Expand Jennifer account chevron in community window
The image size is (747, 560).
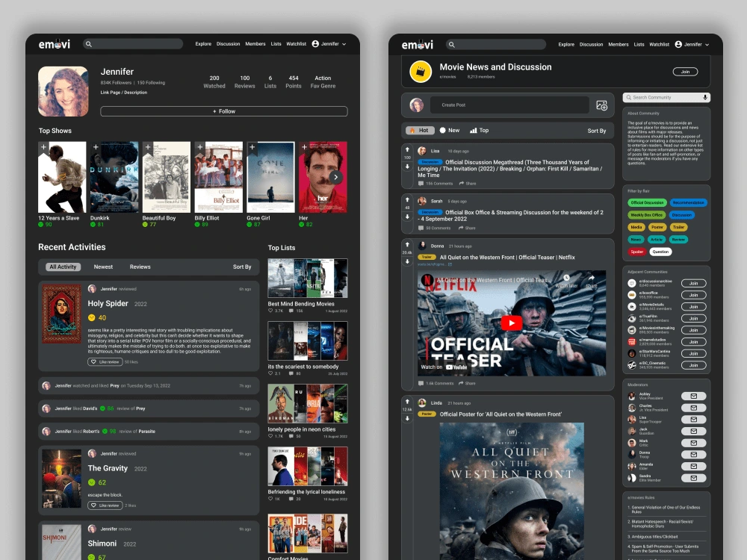pyautogui.click(x=707, y=45)
